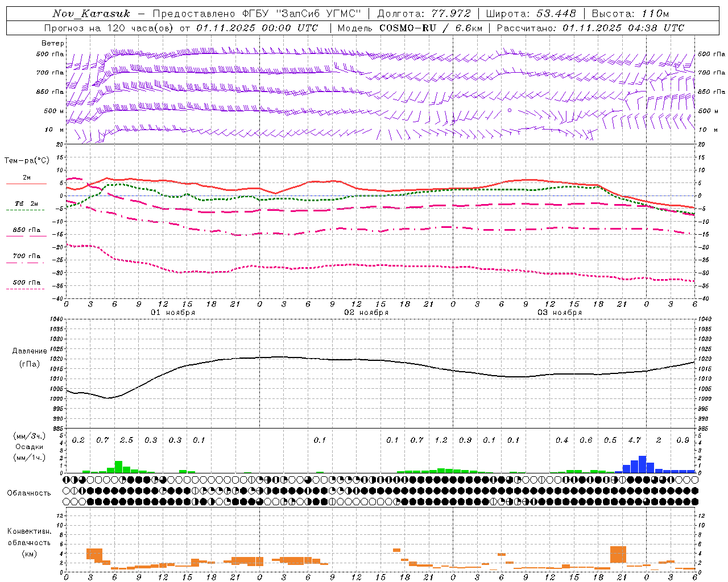Click the 'Широта: 53.448' latitude value
Image resolution: width=728 pixels, height=582 pixels.
[x=531, y=14]
